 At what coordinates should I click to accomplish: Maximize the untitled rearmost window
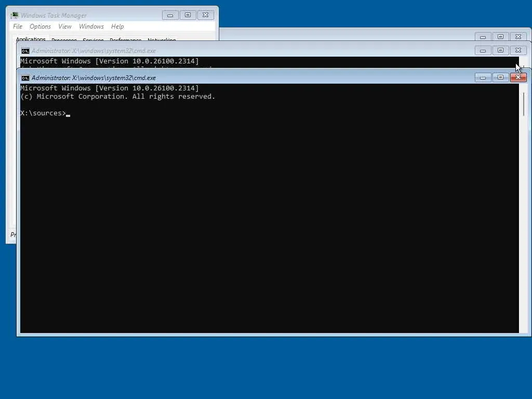coord(500,37)
